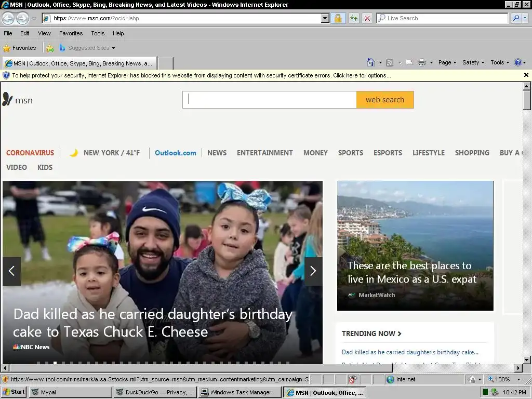Click the Live Search input box
Screen dimensions: 532x399
pyautogui.click(x=443, y=18)
